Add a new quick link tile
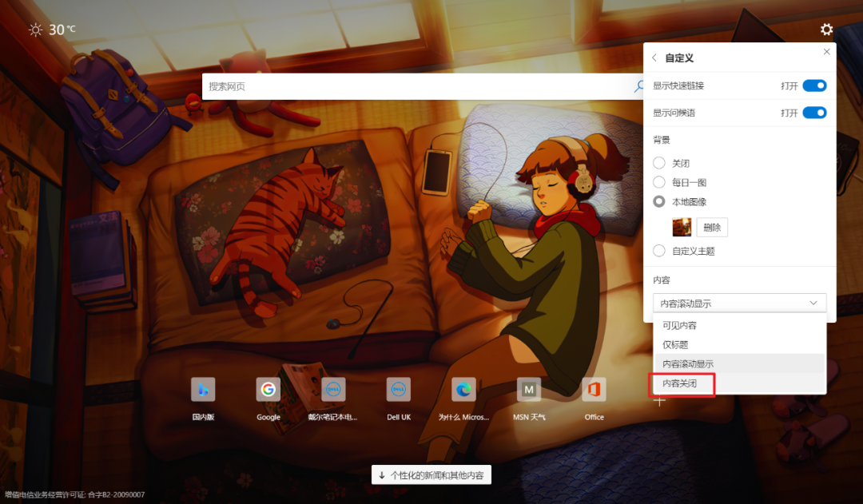This screenshot has height=504, width=863. 659,401
